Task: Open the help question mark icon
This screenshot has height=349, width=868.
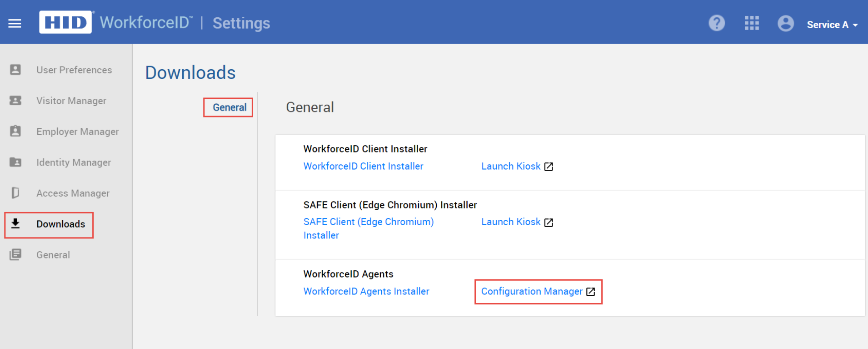Action: point(717,23)
